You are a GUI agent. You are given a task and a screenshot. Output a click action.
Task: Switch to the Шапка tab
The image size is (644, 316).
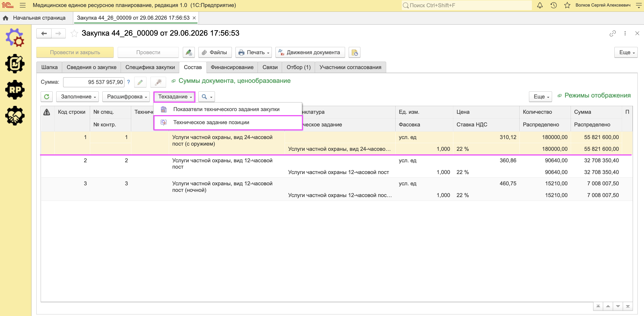point(49,67)
